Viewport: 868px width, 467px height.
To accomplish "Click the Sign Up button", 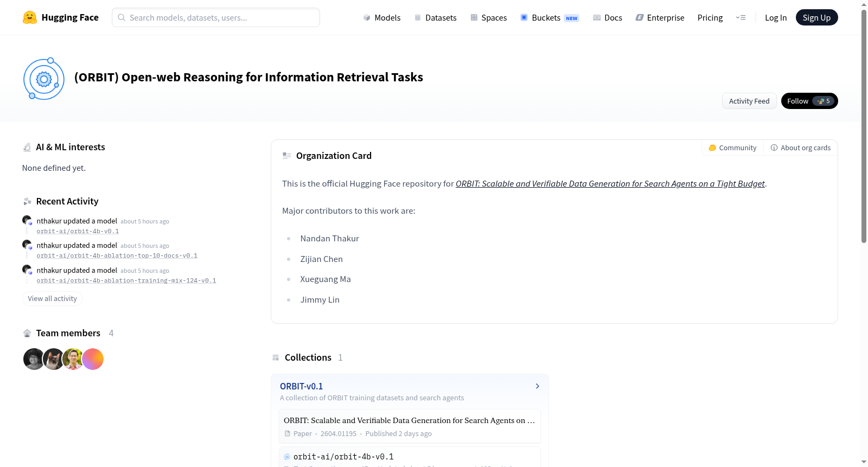I will (x=817, y=17).
